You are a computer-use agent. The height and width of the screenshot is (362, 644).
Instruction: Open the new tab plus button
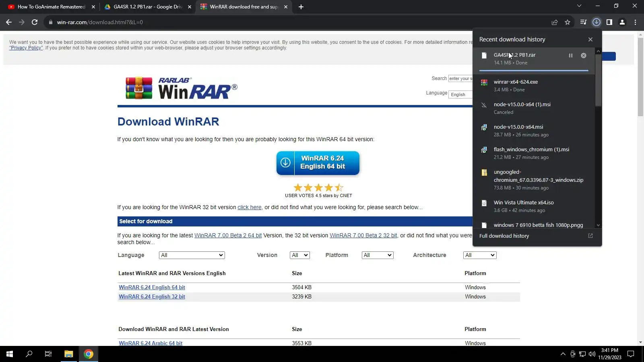point(301,7)
